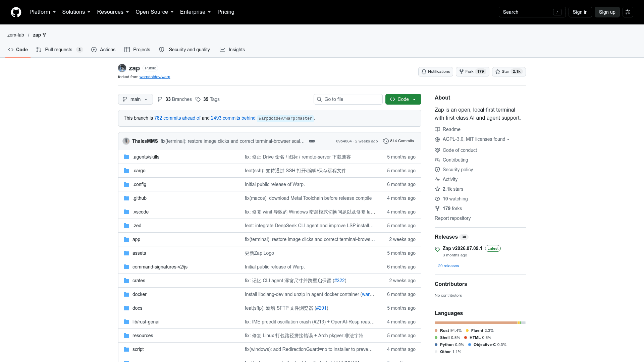Screen dimensions: 644x362
Task: Click the Rust 94.4% language entry
Action: click(x=448, y=330)
